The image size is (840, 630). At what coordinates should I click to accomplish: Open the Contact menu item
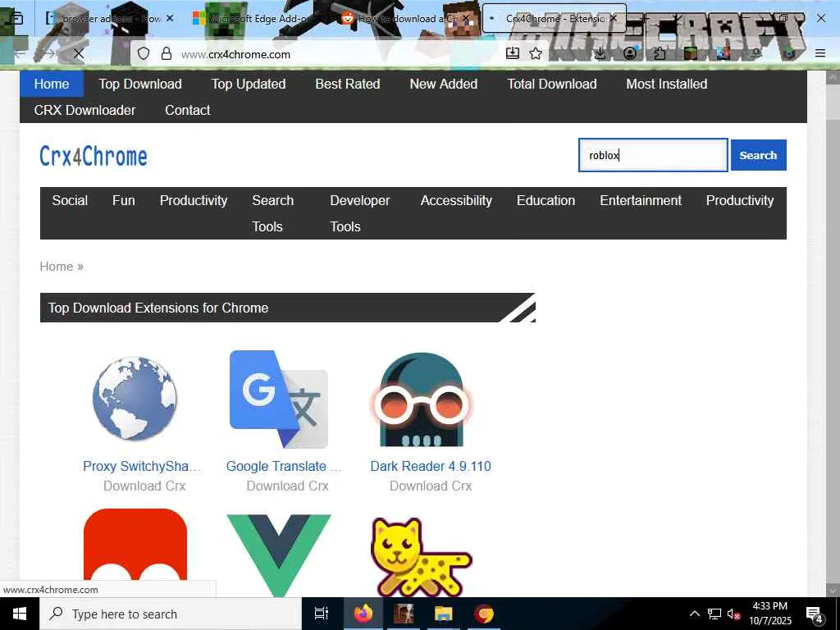pyautogui.click(x=188, y=111)
